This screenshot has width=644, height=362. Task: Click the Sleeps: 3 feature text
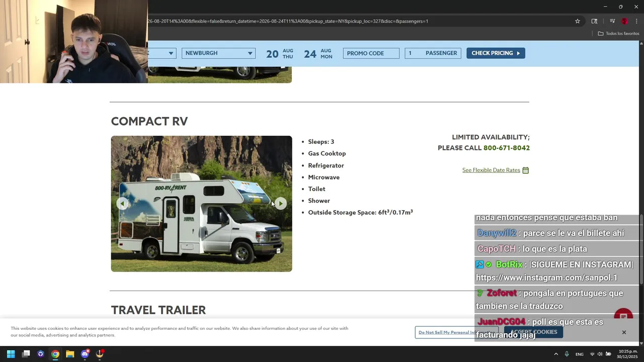[x=321, y=142]
